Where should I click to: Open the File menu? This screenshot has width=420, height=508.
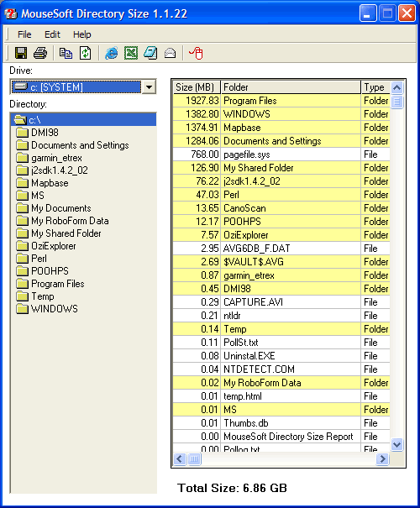[x=24, y=34]
